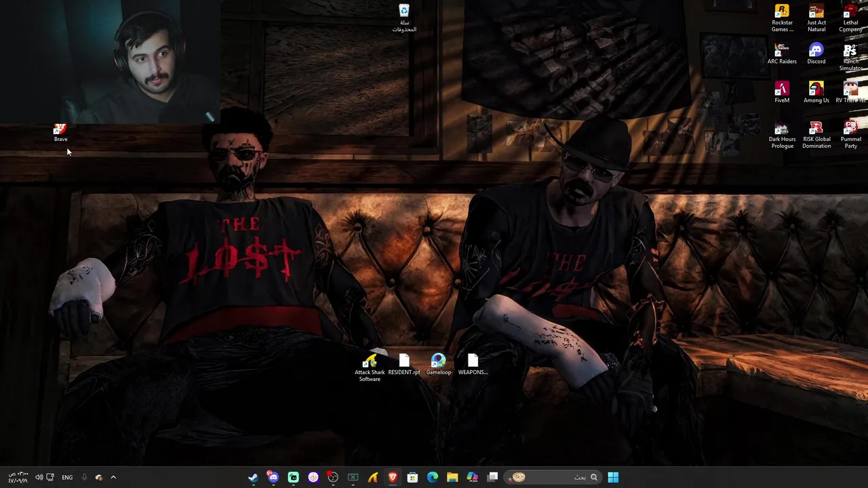This screenshot has height=488, width=868.
Task: Open the Windows Start menu
Action: tap(613, 477)
